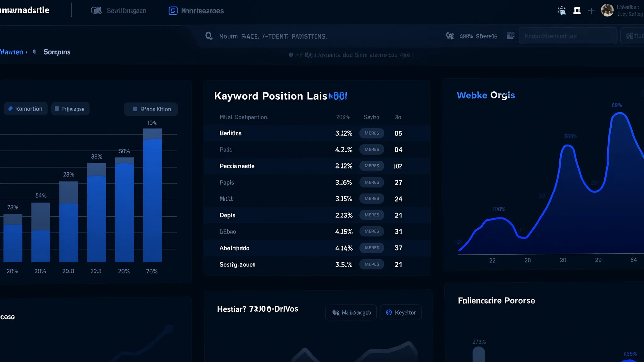This screenshot has width=644, height=362.
Task: Select the Abelnjtddo row name
Action: [234, 248]
